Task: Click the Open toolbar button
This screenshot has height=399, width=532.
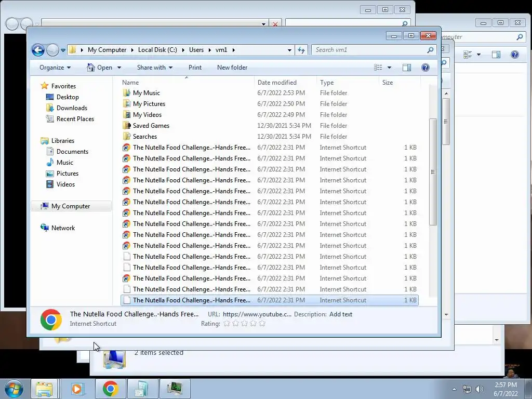Action: point(100,68)
